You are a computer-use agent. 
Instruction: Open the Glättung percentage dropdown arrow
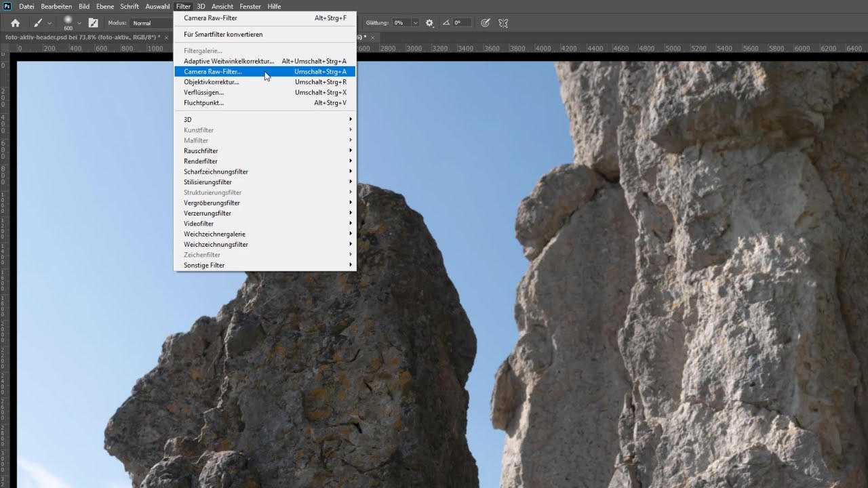click(x=415, y=22)
